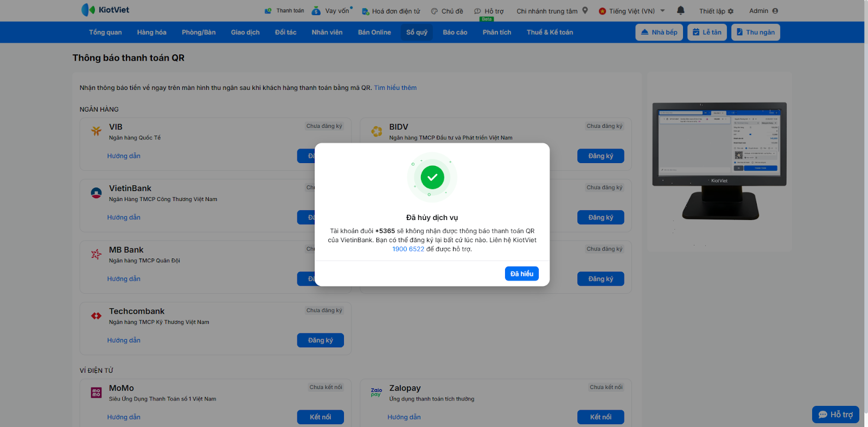Register BIDV with Đăng ký
The height and width of the screenshot is (427, 868).
(601, 156)
